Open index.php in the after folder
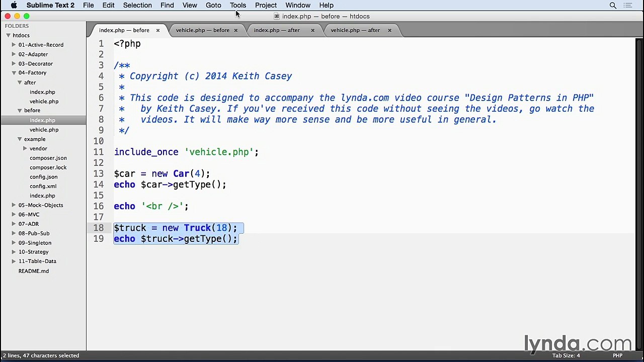The width and height of the screenshot is (644, 362). point(42,92)
